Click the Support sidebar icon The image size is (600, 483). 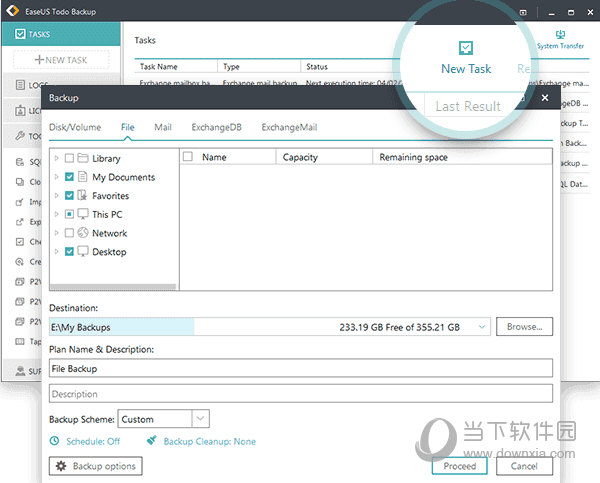click(20, 370)
